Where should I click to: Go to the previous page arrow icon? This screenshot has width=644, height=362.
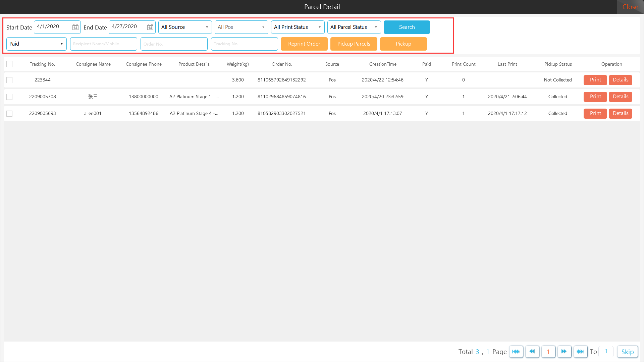(532, 352)
